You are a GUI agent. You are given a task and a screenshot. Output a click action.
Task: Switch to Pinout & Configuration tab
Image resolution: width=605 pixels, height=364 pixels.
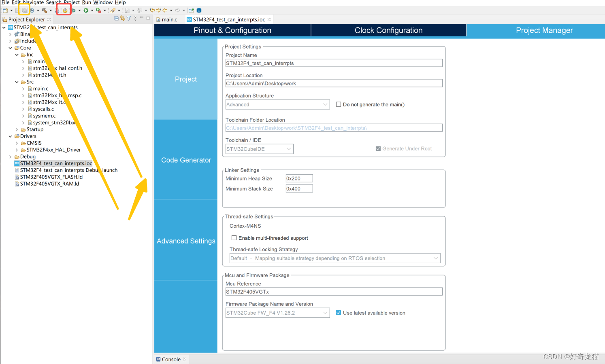point(232,30)
